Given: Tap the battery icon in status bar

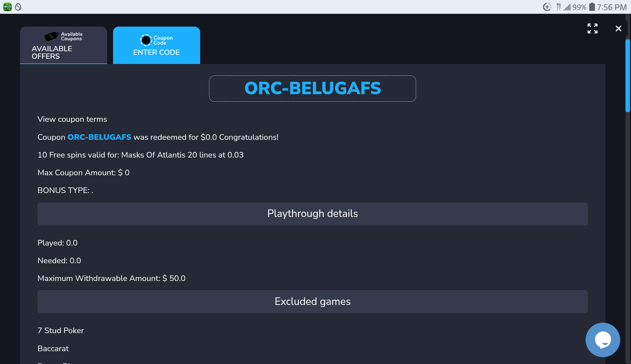Looking at the screenshot, I should (x=592, y=7).
